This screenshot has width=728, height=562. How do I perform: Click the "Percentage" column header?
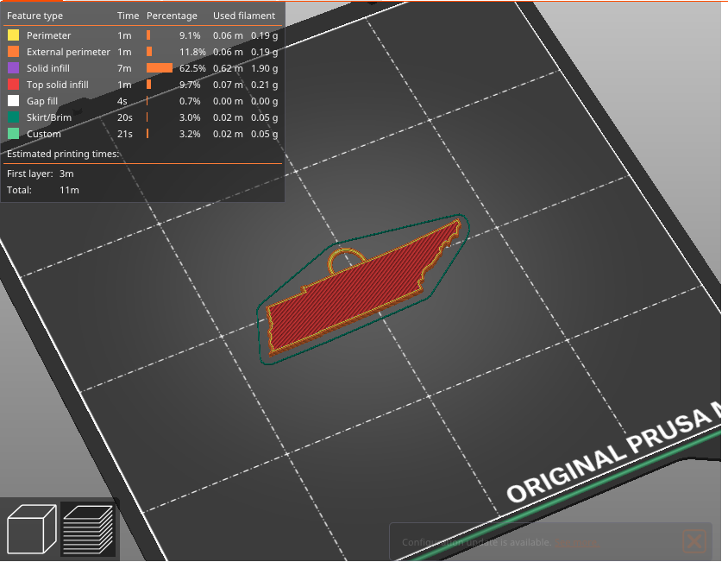pyautogui.click(x=172, y=16)
